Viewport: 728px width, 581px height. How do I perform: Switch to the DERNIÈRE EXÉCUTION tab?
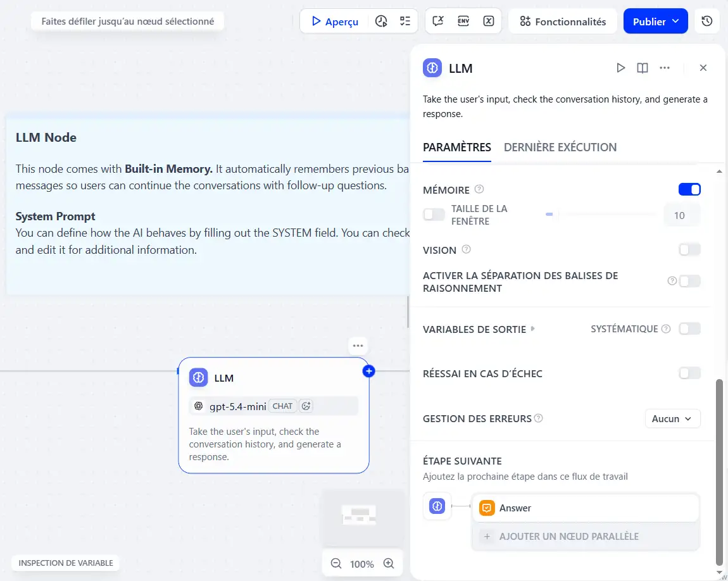coord(560,147)
